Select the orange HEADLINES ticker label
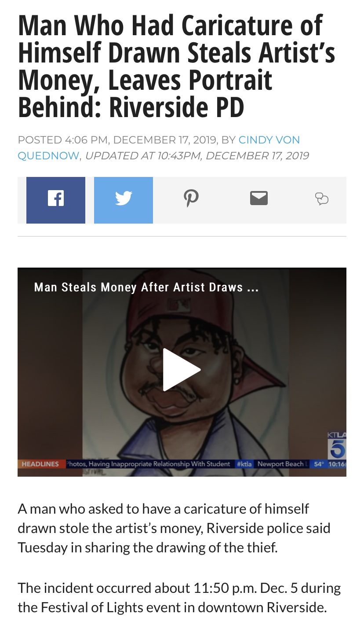 (x=40, y=464)
